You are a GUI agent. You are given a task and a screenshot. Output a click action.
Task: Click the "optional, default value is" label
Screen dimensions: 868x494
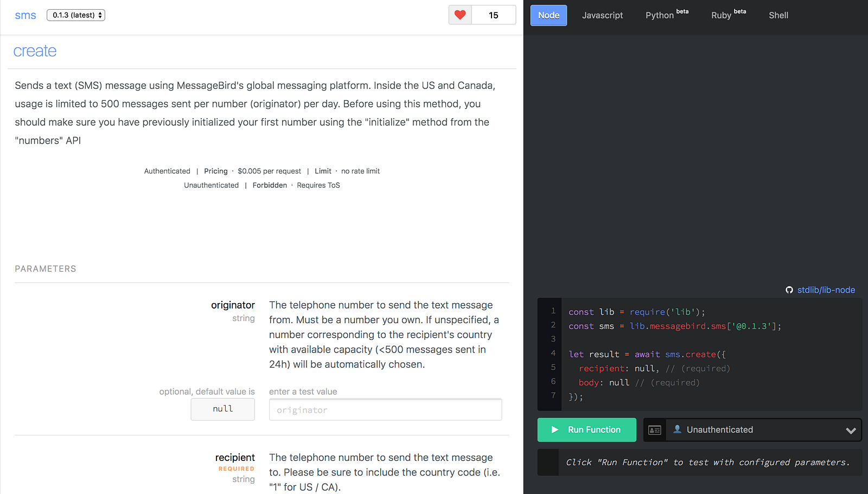tap(207, 392)
